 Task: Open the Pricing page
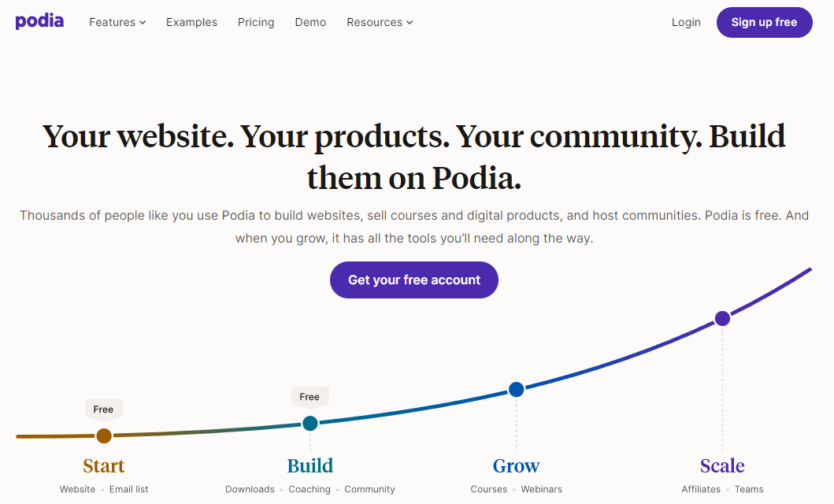(256, 22)
